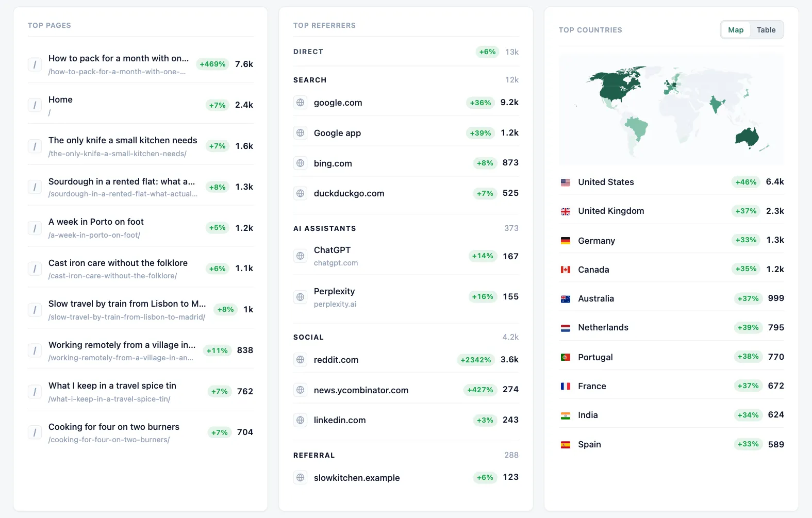Switch Top Countries to Table view

coord(766,30)
